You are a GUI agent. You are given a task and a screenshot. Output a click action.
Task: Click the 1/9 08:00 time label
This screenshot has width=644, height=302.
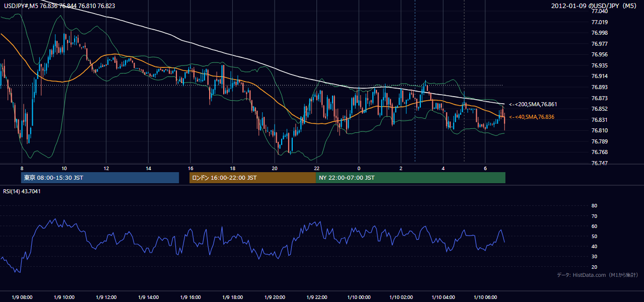(x=22, y=297)
